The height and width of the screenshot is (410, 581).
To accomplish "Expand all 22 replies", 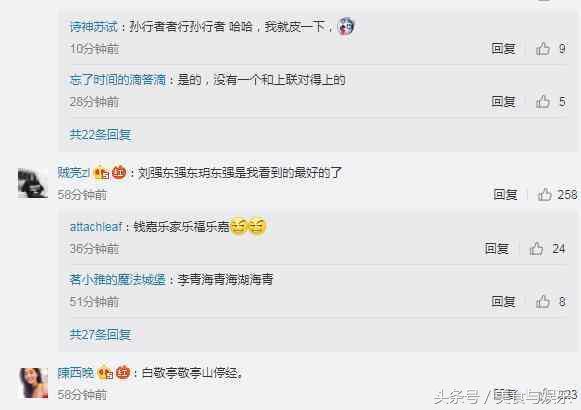I will pos(100,134).
